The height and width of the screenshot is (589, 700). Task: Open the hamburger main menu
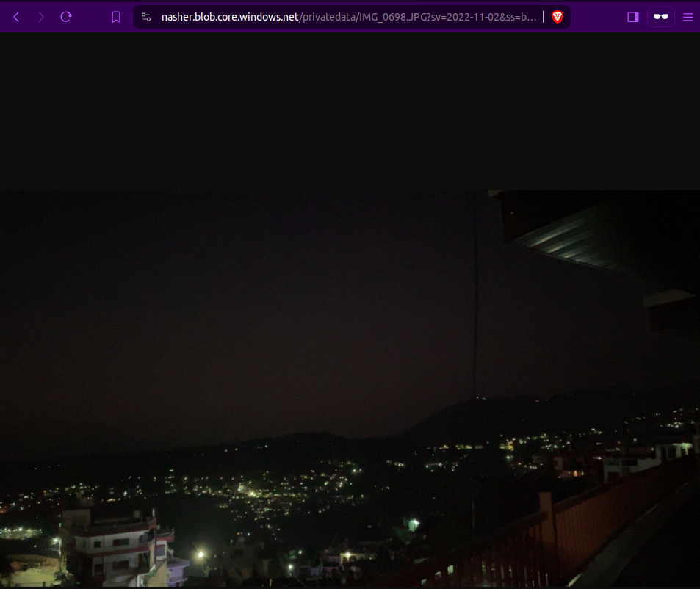688,17
